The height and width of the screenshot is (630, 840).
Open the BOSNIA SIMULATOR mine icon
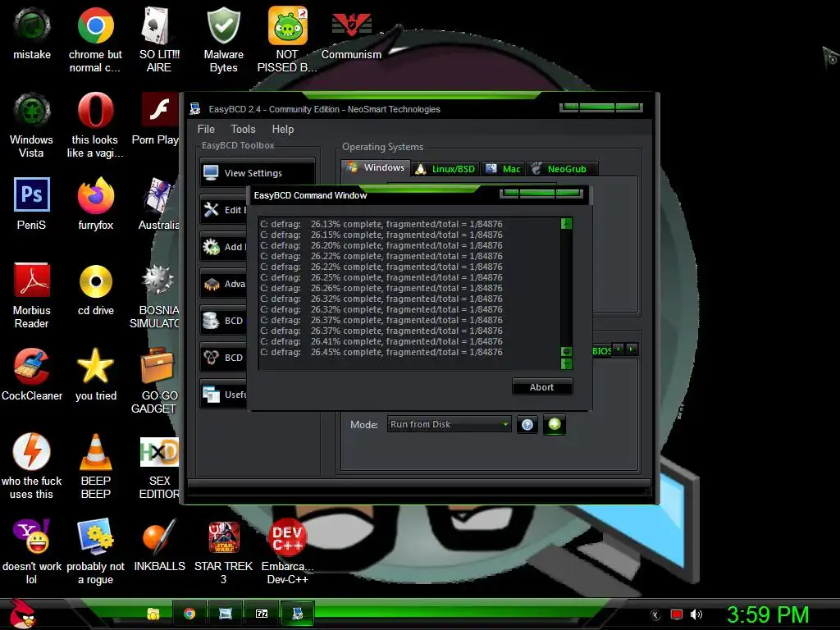157,295
